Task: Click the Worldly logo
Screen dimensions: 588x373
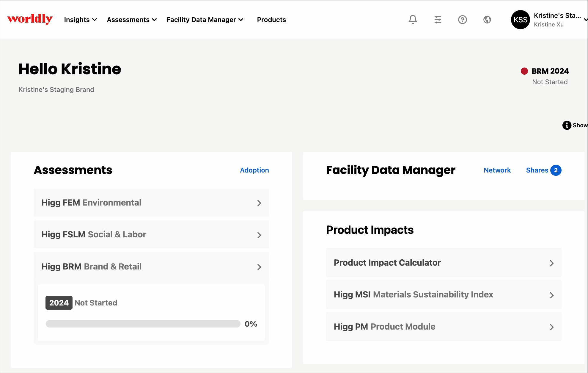Action: [x=30, y=19]
